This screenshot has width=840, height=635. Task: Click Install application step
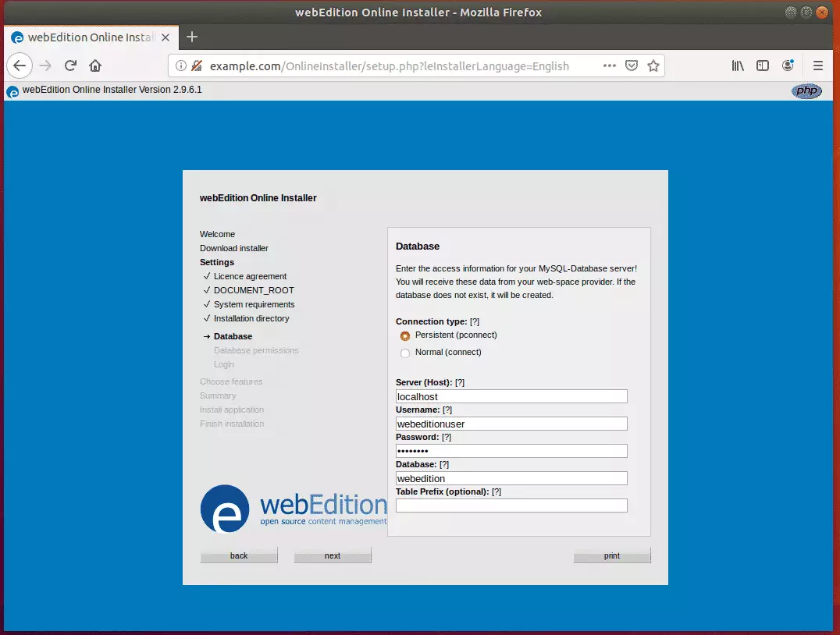[x=232, y=409]
